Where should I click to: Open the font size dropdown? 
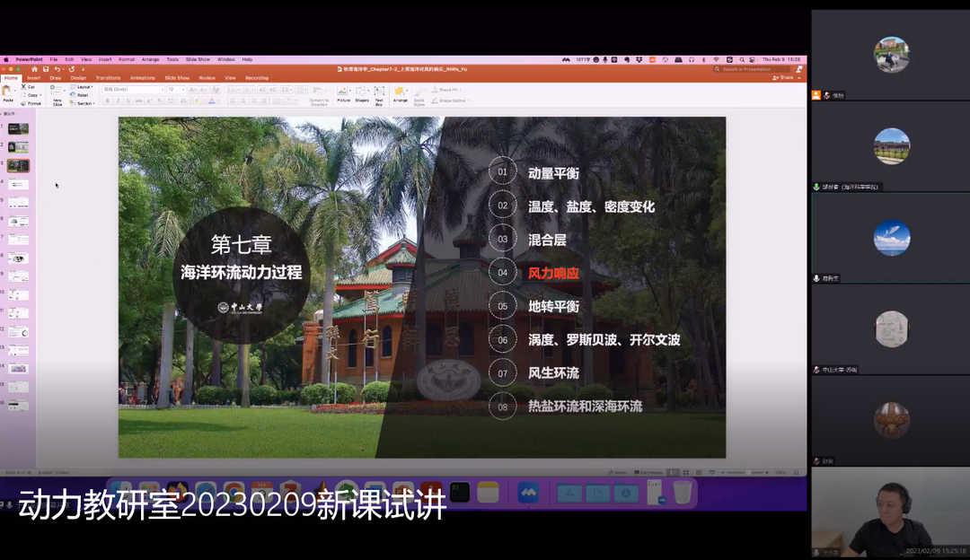click(176, 89)
